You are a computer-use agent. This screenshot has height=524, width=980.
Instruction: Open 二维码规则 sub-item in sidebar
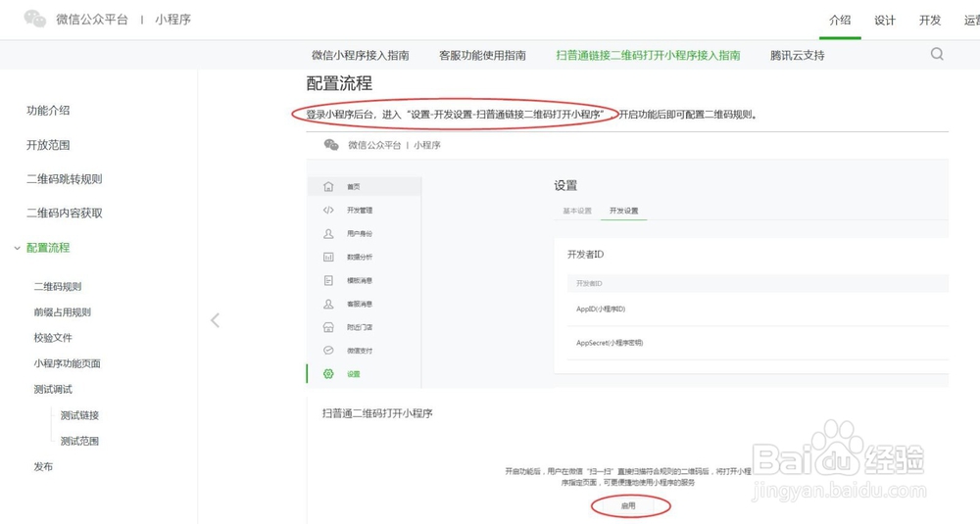(58, 287)
